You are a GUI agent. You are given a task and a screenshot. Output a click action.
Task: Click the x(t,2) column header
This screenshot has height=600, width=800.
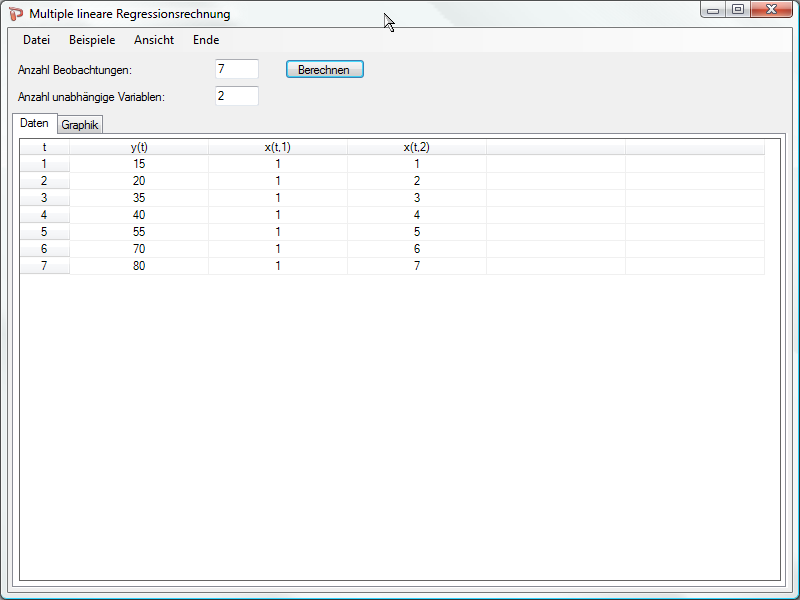click(416, 147)
